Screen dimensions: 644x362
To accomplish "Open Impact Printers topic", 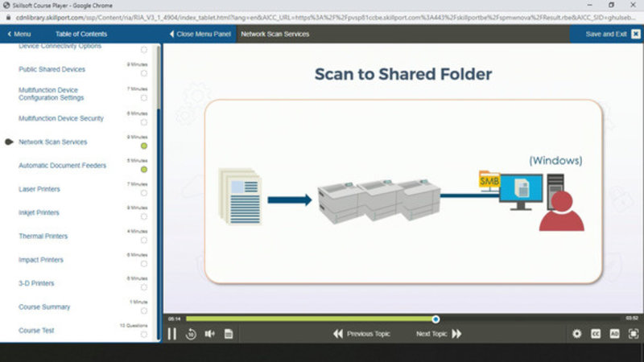I will [41, 260].
